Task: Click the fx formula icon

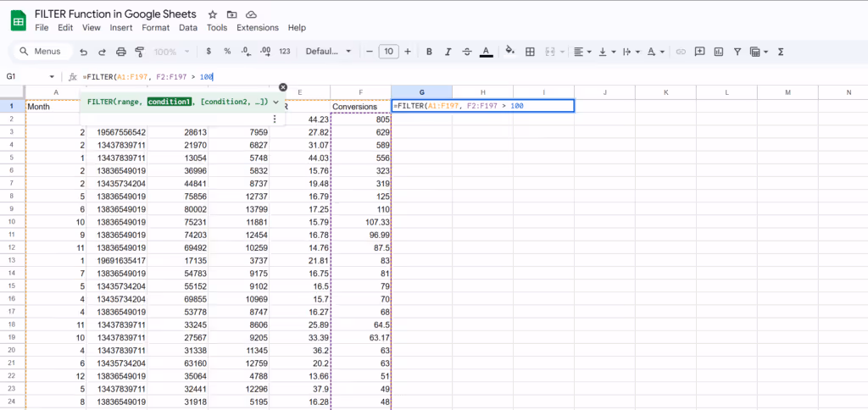Action: click(73, 77)
